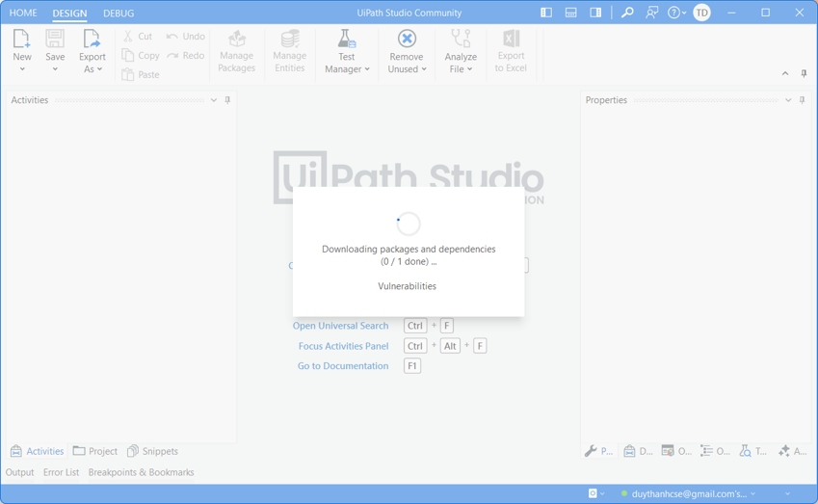This screenshot has width=818, height=504.
Task: Expand the New dropdown arrow
Action: coord(22,68)
